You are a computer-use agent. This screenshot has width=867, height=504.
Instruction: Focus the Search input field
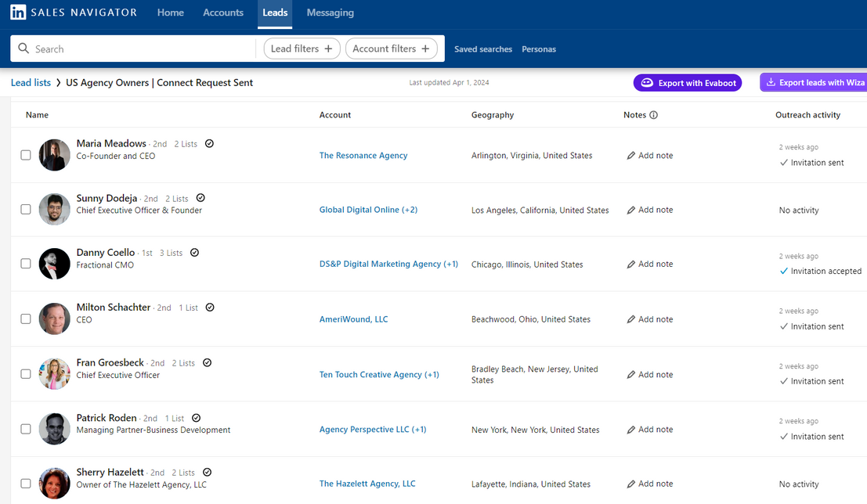[141, 49]
